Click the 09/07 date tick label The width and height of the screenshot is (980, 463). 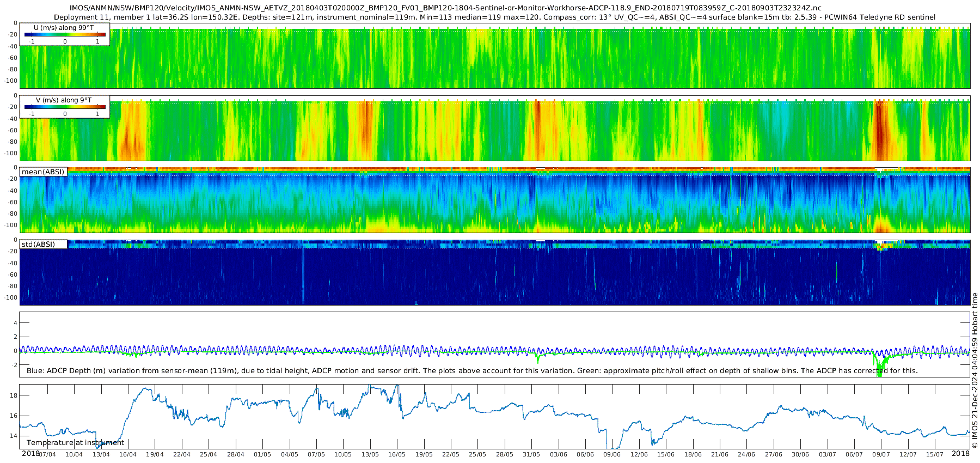[x=881, y=454]
